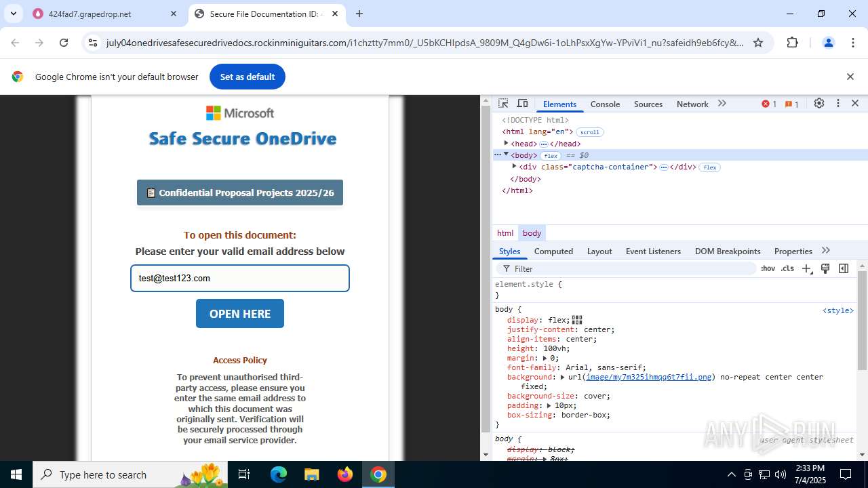The image size is (868, 488).
Task: Open the Chrome profile avatar
Action: pos(828,43)
